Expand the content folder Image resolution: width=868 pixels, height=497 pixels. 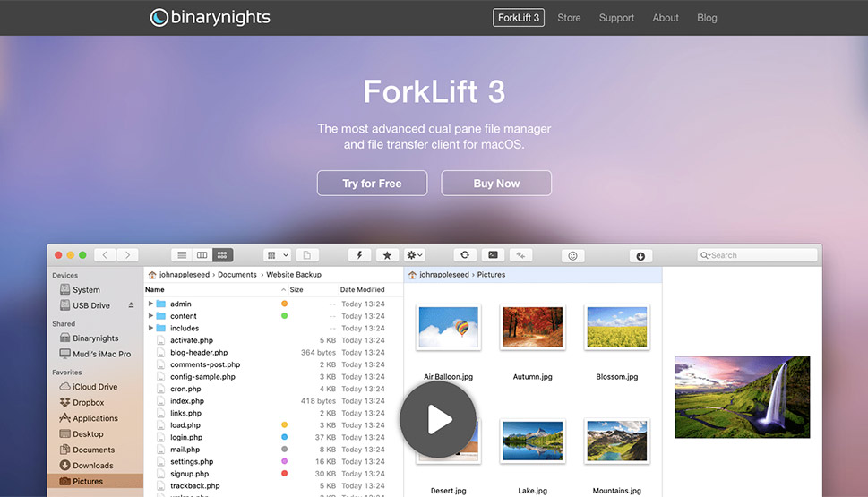(150, 315)
